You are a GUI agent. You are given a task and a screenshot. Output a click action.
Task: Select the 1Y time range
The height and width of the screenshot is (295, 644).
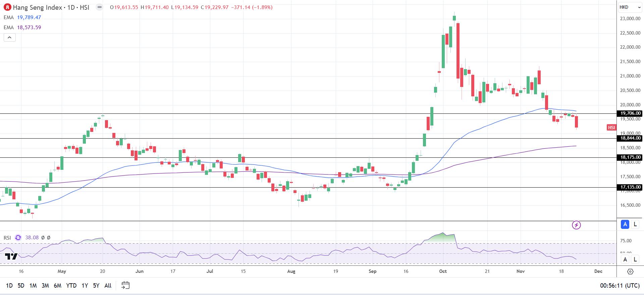coord(85,286)
